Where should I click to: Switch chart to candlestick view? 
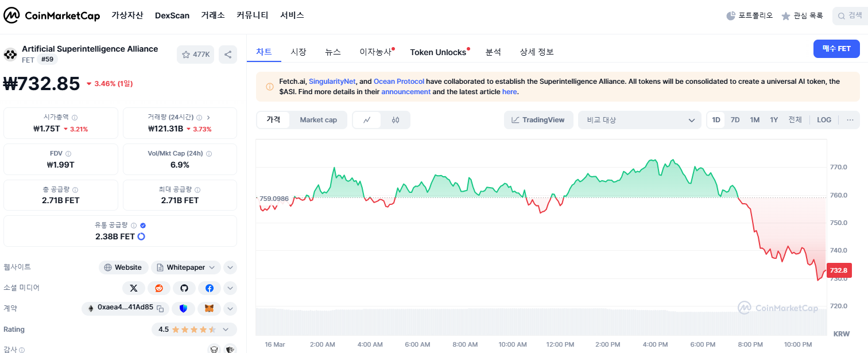click(395, 120)
